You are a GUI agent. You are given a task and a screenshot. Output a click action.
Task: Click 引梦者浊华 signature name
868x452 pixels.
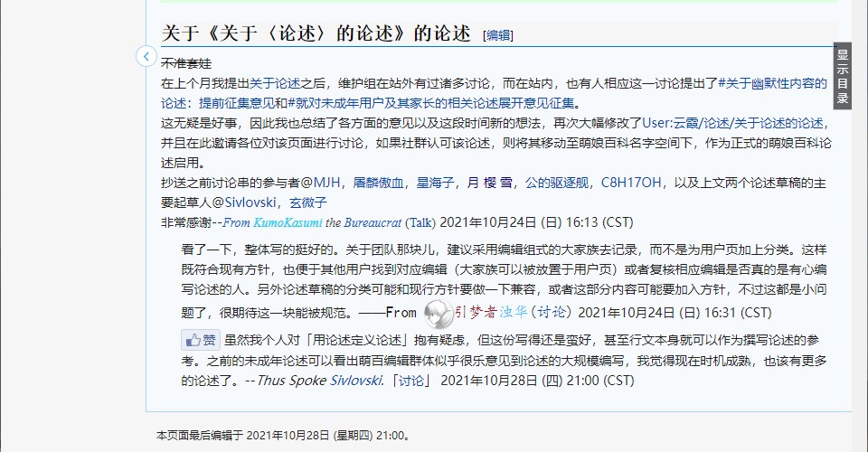click(500, 313)
